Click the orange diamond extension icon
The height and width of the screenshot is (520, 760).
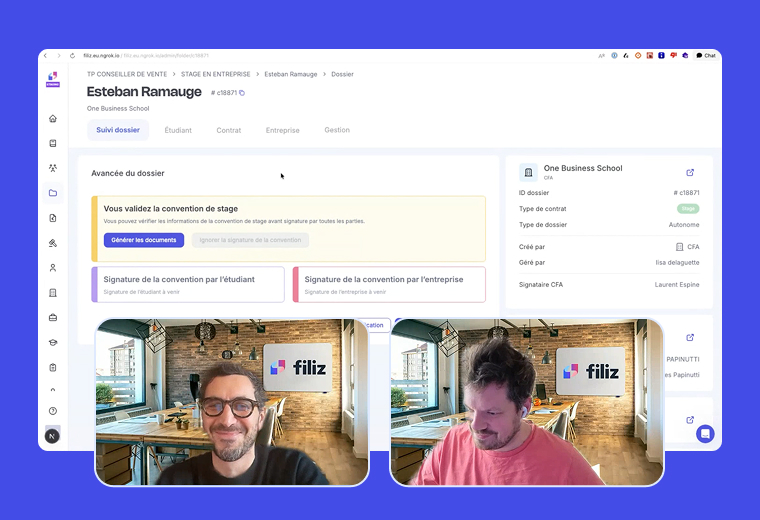click(x=638, y=56)
